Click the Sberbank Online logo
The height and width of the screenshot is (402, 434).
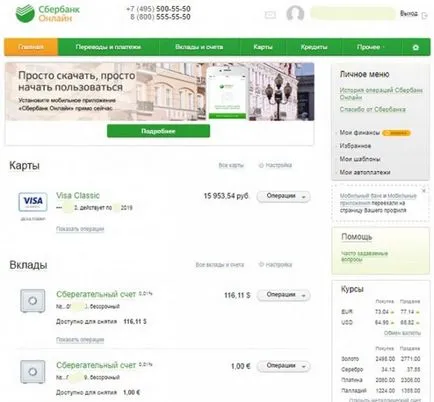click(47, 13)
